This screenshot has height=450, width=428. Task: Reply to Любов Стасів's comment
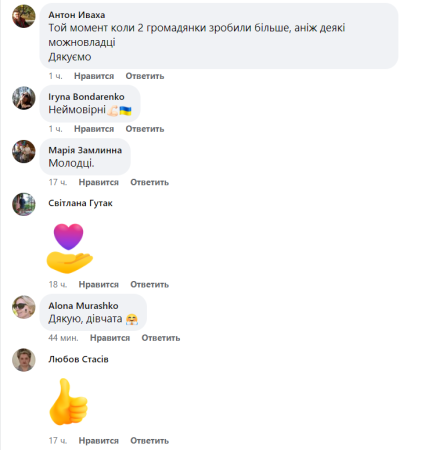click(x=149, y=441)
